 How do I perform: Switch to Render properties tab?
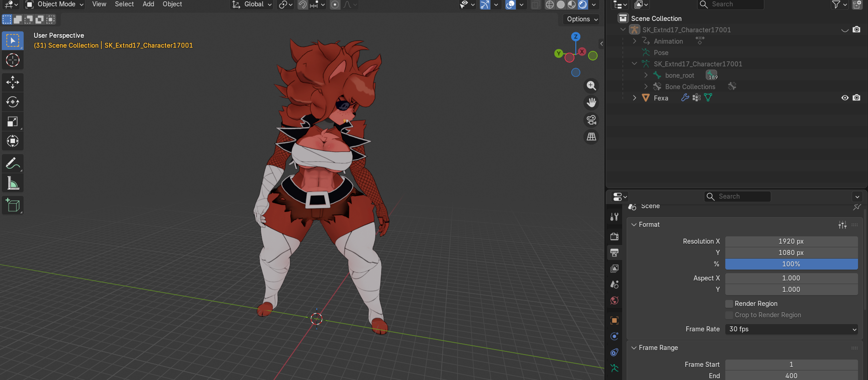click(x=614, y=236)
